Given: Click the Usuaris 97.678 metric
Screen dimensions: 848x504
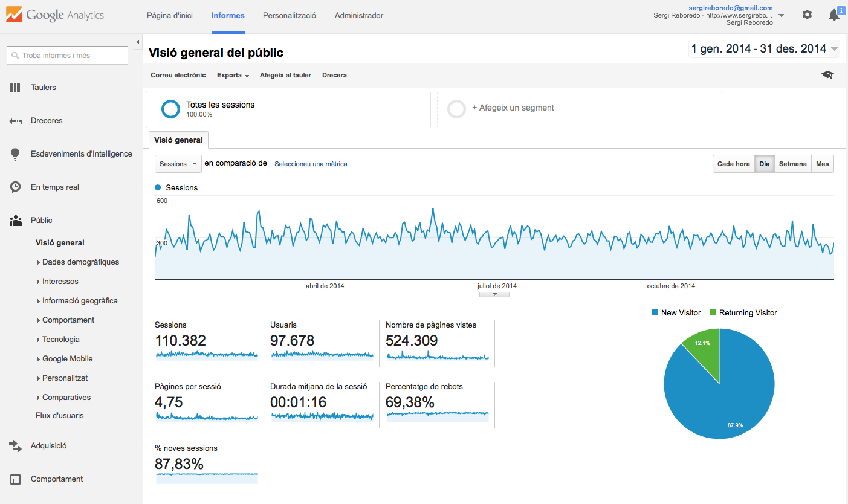Looking at the screenshot, I should pyautogui.click(x=322, y=341).
